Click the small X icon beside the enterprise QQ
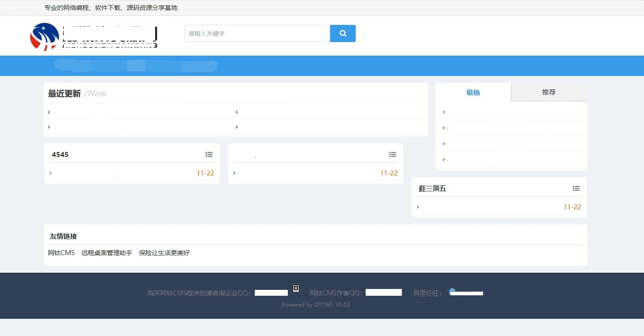Screen dimensions: 644x336 (x=296, y=288)
